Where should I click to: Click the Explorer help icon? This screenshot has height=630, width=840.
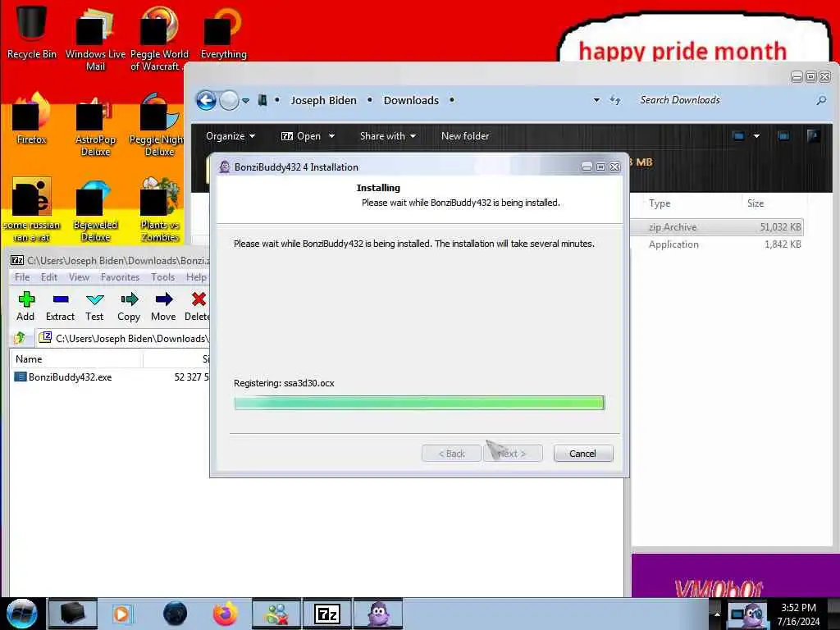point(813,136)
